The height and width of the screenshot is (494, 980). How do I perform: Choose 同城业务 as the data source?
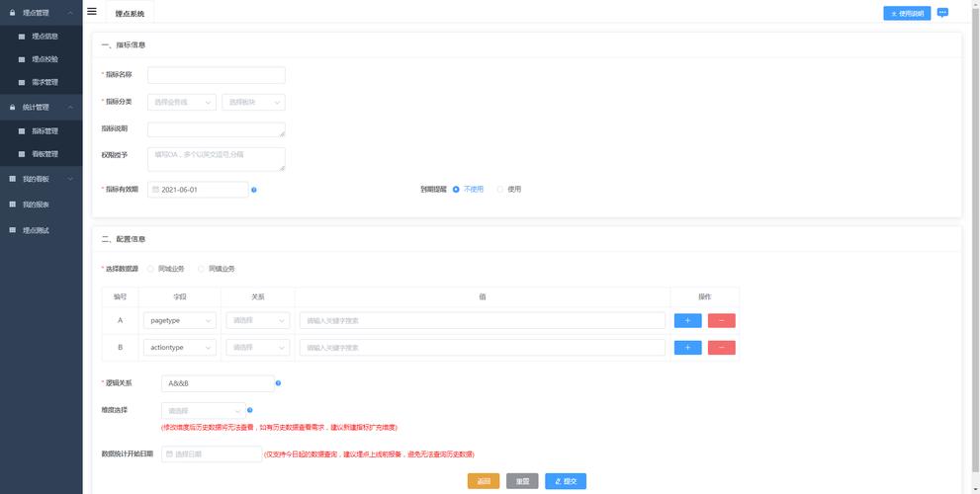(x=150, y=269)
